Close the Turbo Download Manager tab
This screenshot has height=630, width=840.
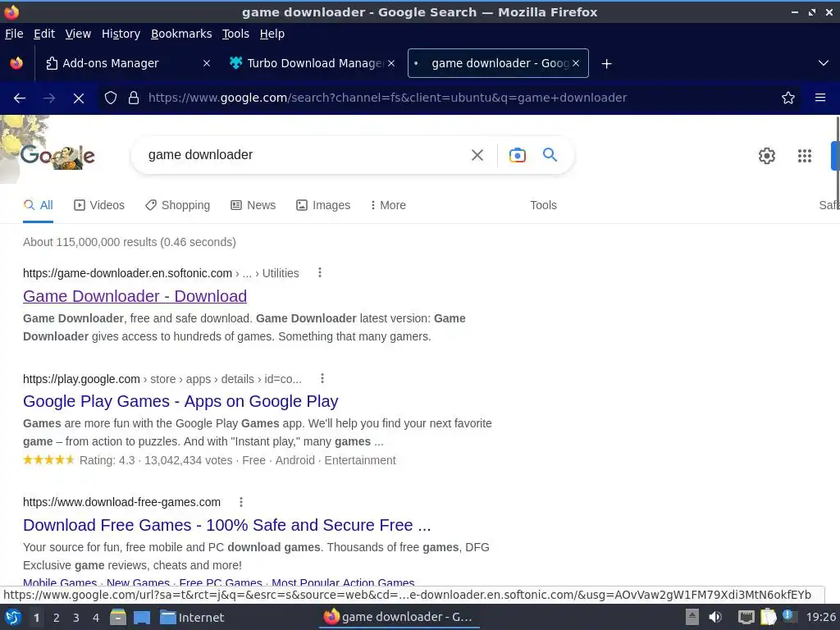click(x=391, y=63)
